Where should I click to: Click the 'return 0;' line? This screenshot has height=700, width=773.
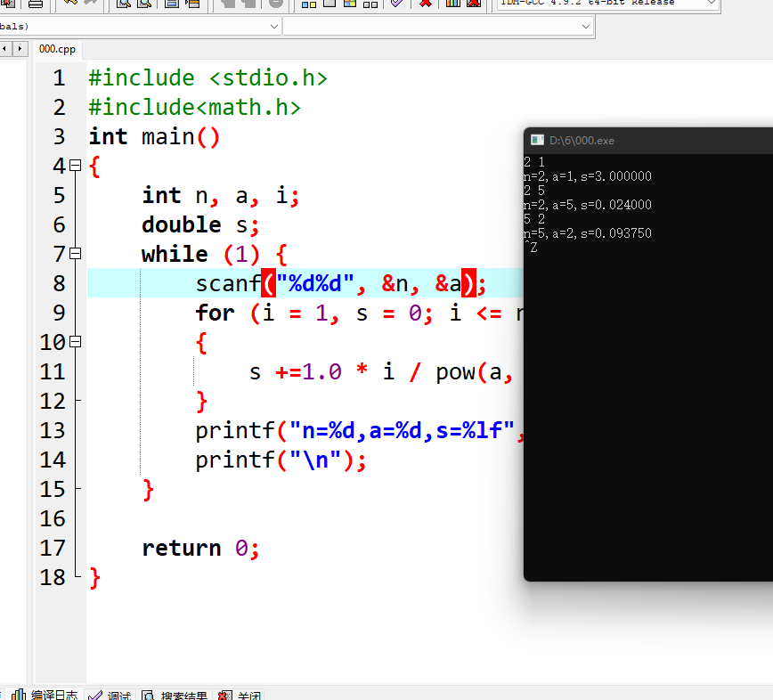pyautogui.click(x=200, y=548)
